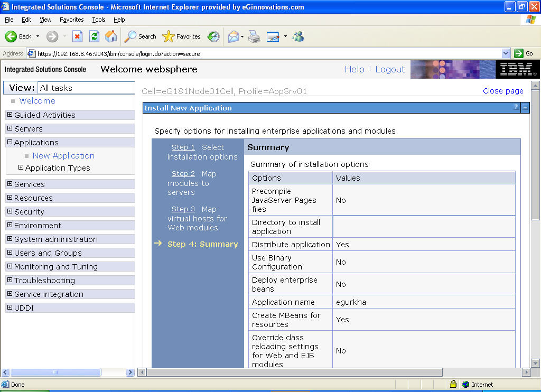
Task: Go to Step 1 Select installation options
Action: 183,147
